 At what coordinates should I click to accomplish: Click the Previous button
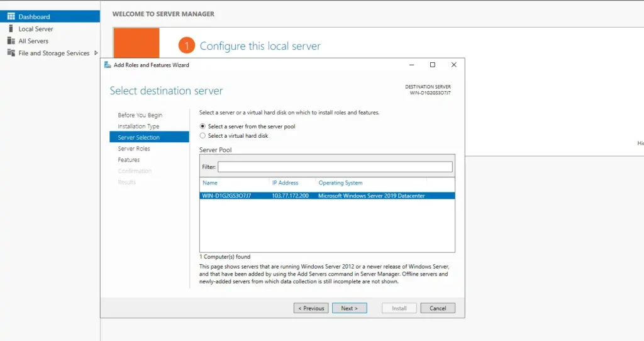[x=311, y=308]
